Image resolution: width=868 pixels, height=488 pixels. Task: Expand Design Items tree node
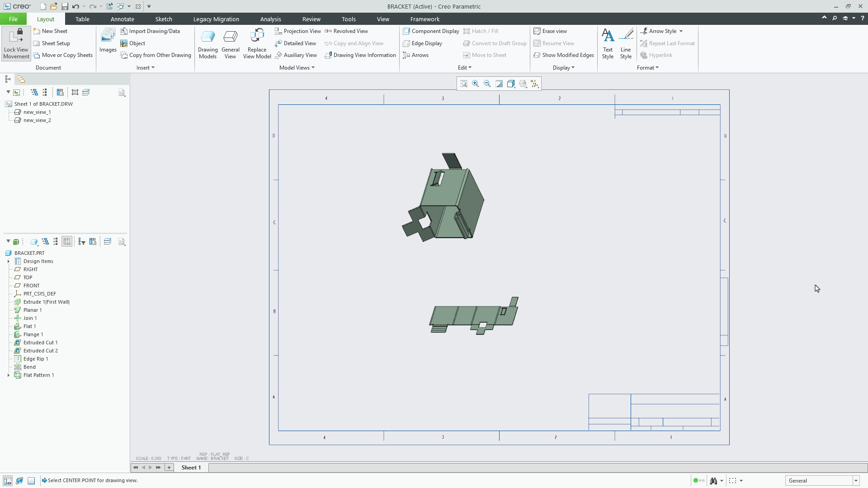pos(9,261)
